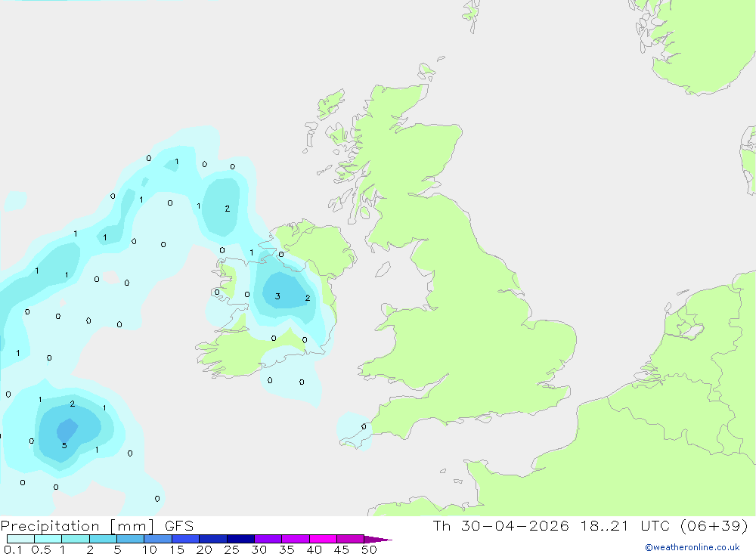This screenshot has width=756, height=554.
Task: Click the weatheronline.co.uk copyright link
Action: (x=692, y=547)
